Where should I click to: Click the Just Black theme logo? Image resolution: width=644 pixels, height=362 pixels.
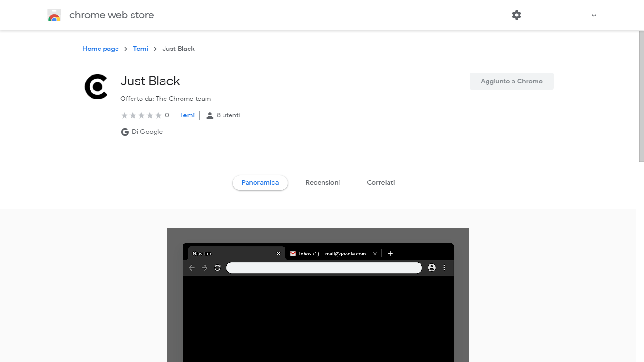[96, 87]
